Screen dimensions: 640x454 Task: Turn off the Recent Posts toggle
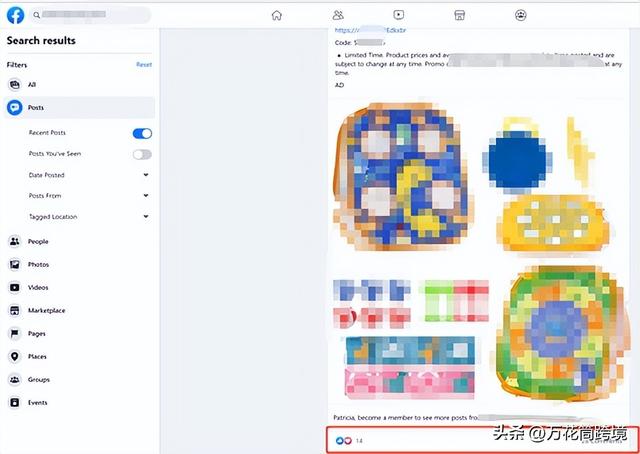point(142,133)
